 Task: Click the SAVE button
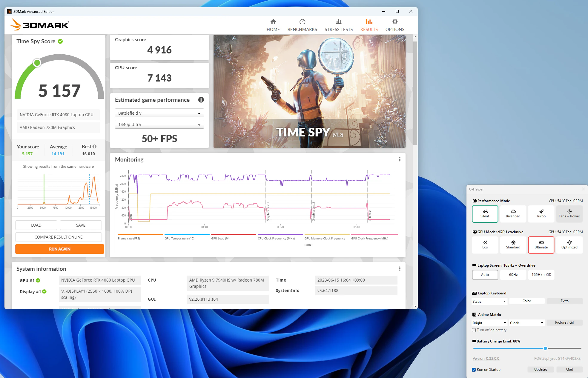pos(81,225)
